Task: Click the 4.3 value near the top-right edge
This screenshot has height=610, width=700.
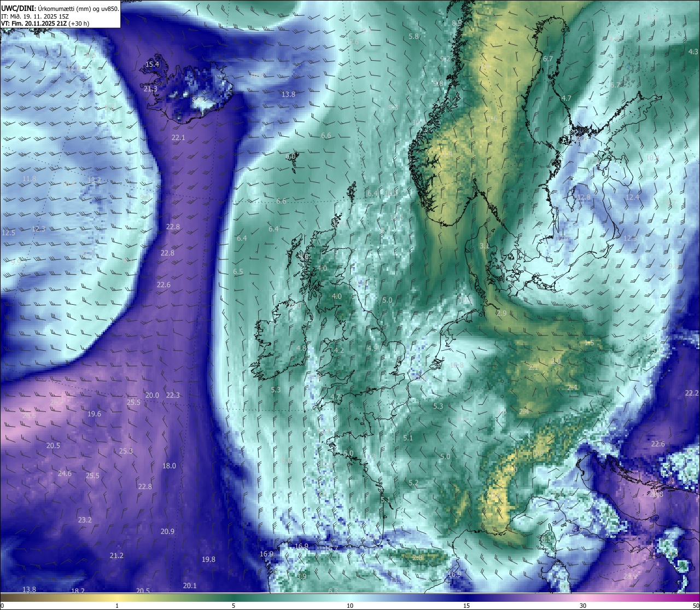Action: pyautogui.click(x=693, y=52)
